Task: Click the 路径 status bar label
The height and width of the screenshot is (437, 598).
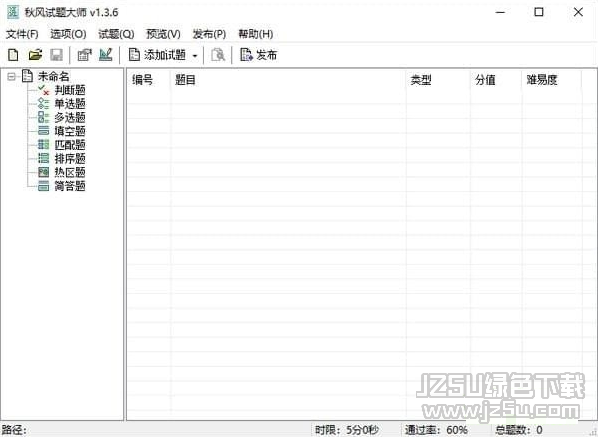Action: coord(14,430)
